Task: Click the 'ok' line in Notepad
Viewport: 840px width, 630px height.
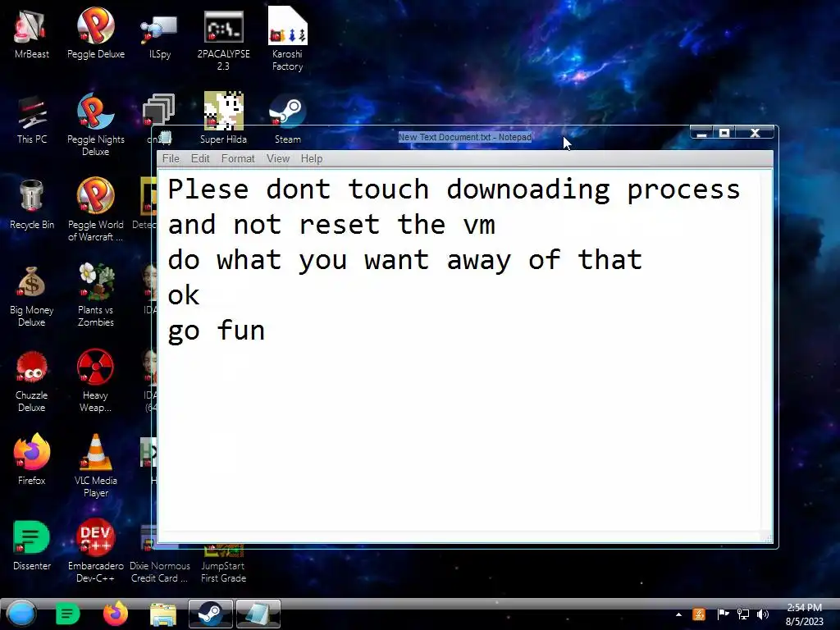Action: [184, 295]
